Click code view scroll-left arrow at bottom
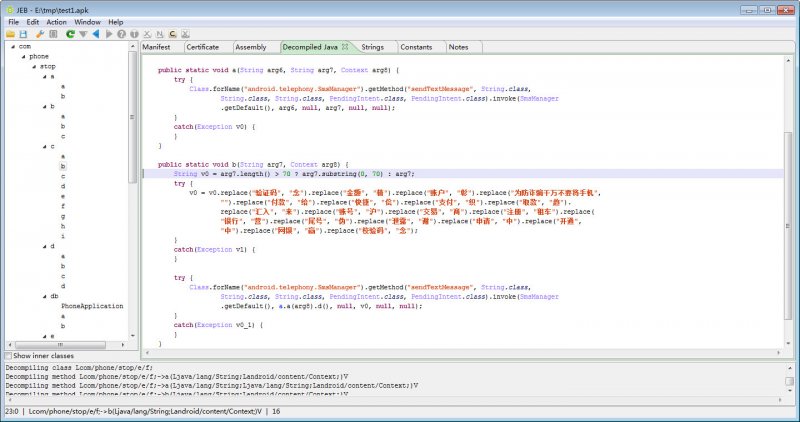 148,353
